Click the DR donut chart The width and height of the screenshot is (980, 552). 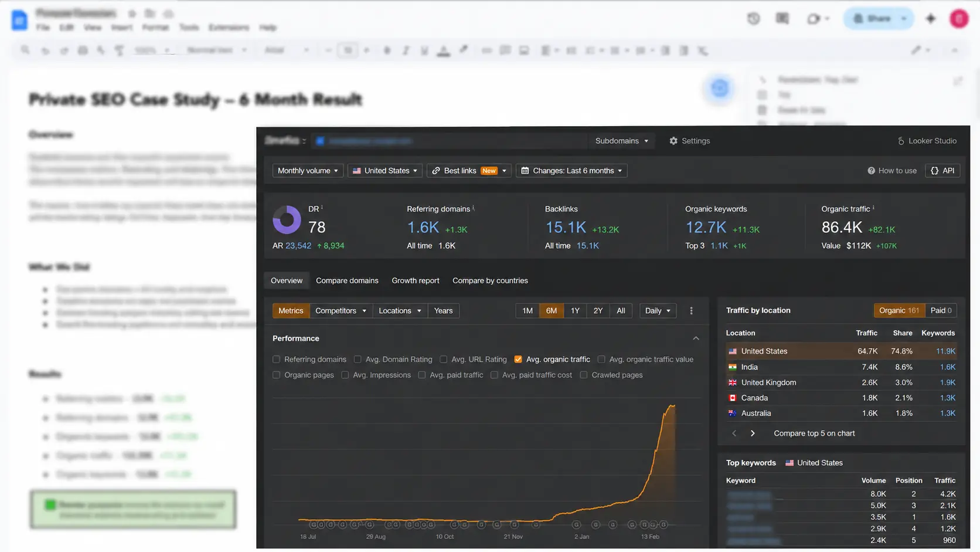287,220
